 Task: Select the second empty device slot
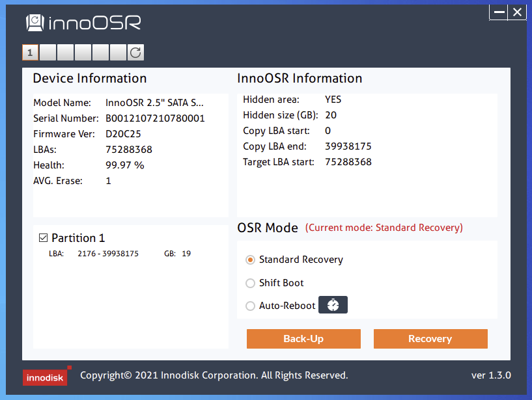tap(66, 53)
